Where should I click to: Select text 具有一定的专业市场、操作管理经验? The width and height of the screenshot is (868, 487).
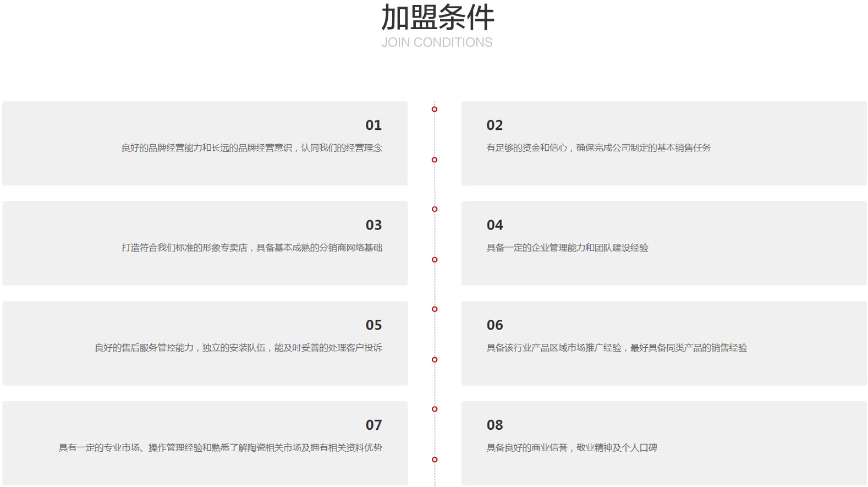130,447
